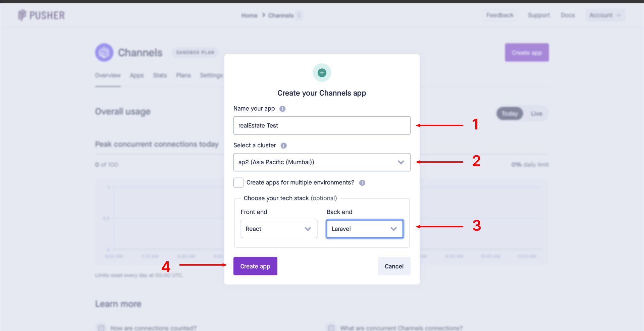This screenshot has width=644, height=331.
Task: Click the green plus icon in dialog
Action: point(322,73)
